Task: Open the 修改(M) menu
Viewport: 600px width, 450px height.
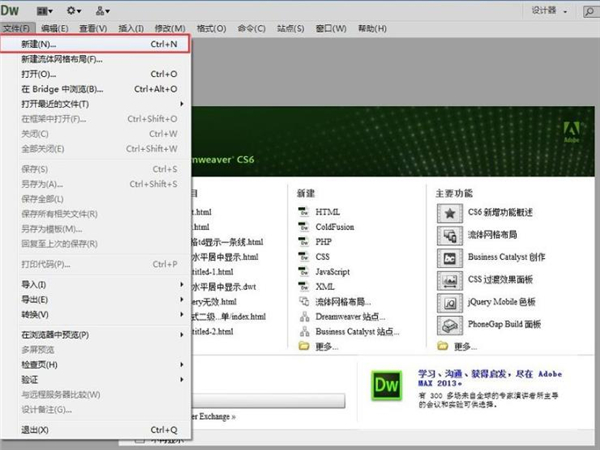Action: pyautogui.click(x=170, y=28)
